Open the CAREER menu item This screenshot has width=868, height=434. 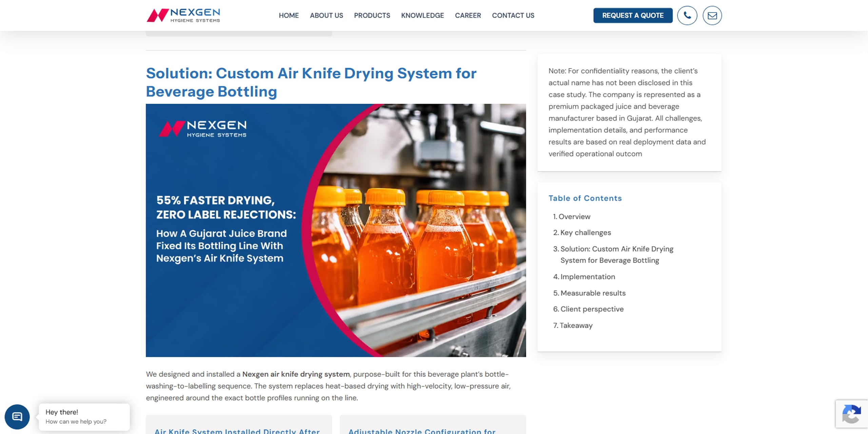468,15
